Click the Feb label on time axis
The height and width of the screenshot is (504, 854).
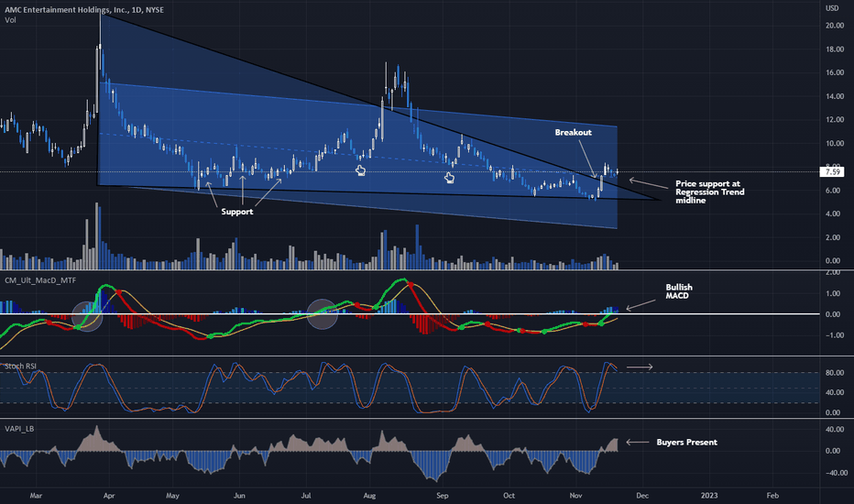(772, 495)
